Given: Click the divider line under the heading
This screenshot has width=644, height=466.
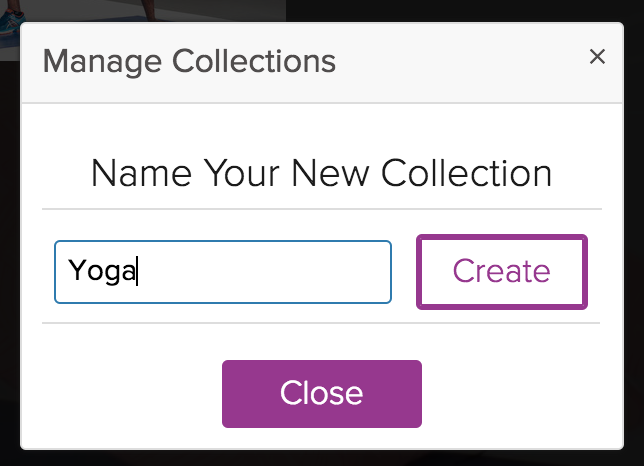Looking at the screenshot, I should pyautogui.click(x=322, y=209).
